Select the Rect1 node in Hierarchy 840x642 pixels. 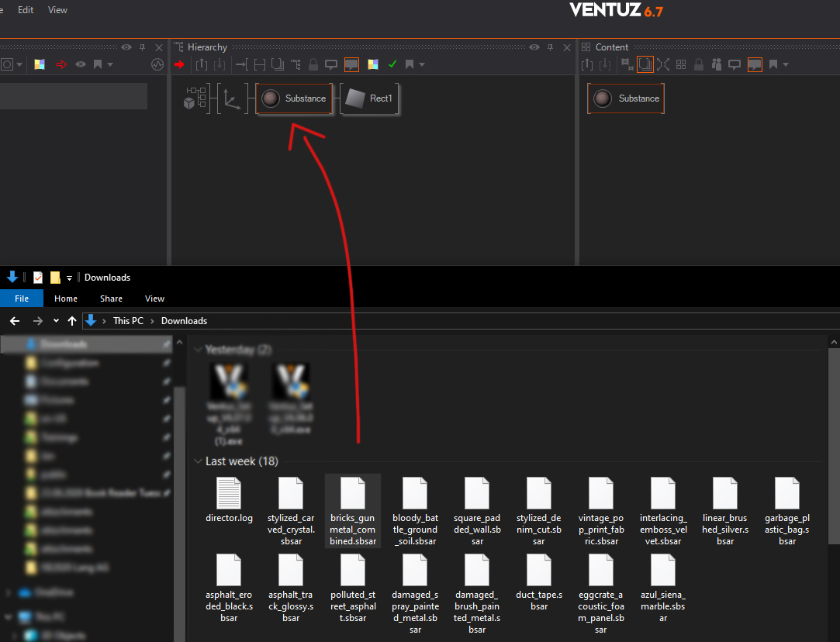point(370,98)
